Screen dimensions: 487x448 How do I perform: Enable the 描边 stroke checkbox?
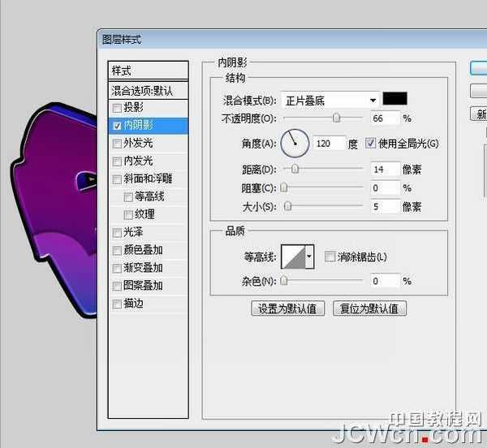(118, 304)
